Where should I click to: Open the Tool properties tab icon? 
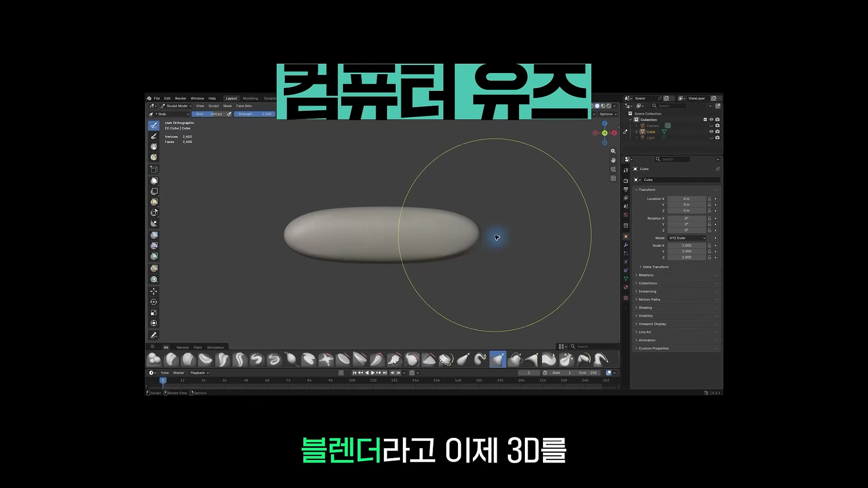click(x=626, y=170)
